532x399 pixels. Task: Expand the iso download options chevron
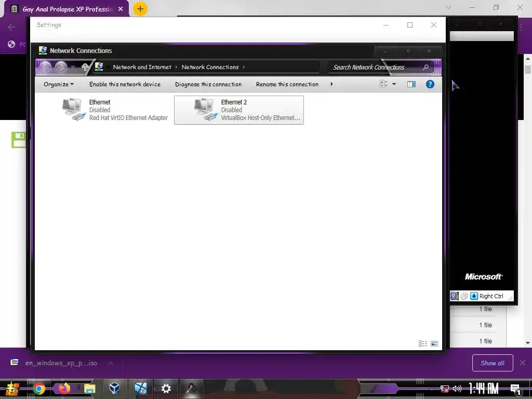point(111,363)
